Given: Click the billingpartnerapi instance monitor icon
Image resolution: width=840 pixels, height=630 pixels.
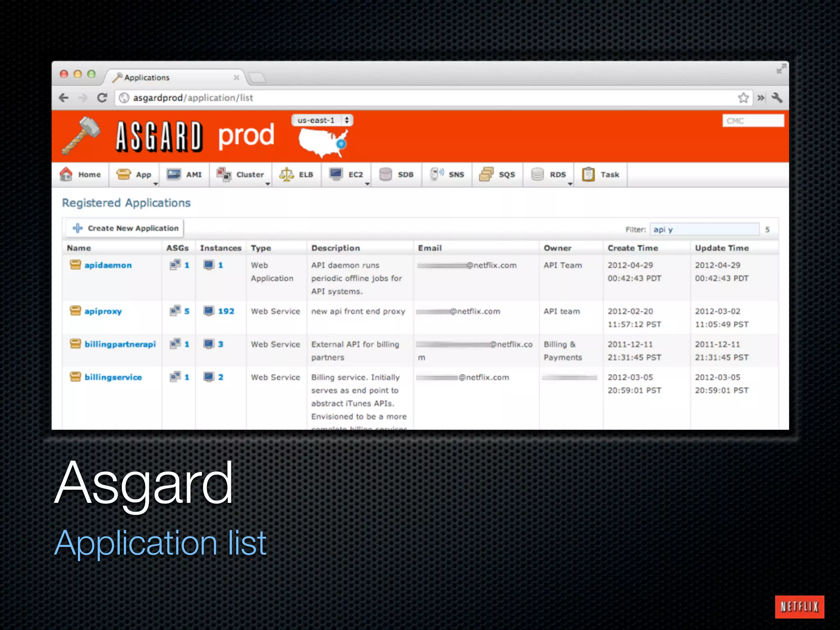Looking at the screenshot, I should coord(209,344).
